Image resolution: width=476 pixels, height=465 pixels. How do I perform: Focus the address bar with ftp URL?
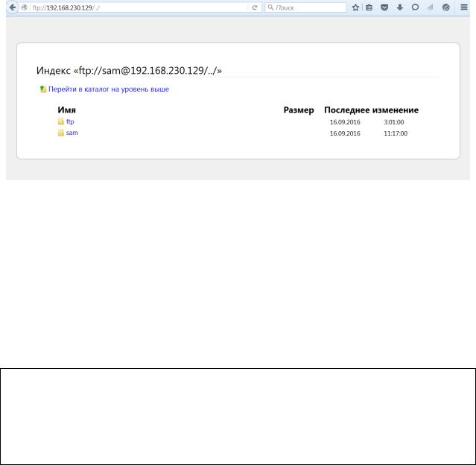point(139,8)
